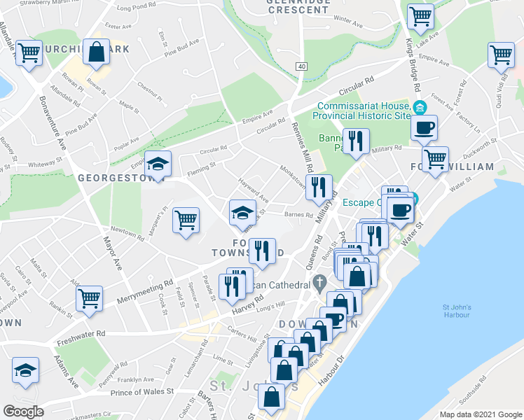Click the Freshwater Rd street label
Viewport: 524px width, 420px height.
tap(81, 338)
